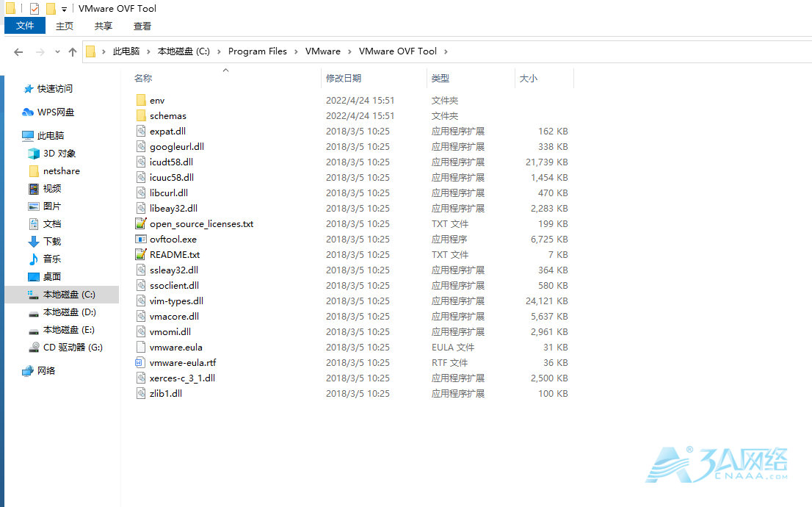This screenshot has width=812, height=507.
Task: Click the ovftool.exe application icon
Action: [141, 239]
